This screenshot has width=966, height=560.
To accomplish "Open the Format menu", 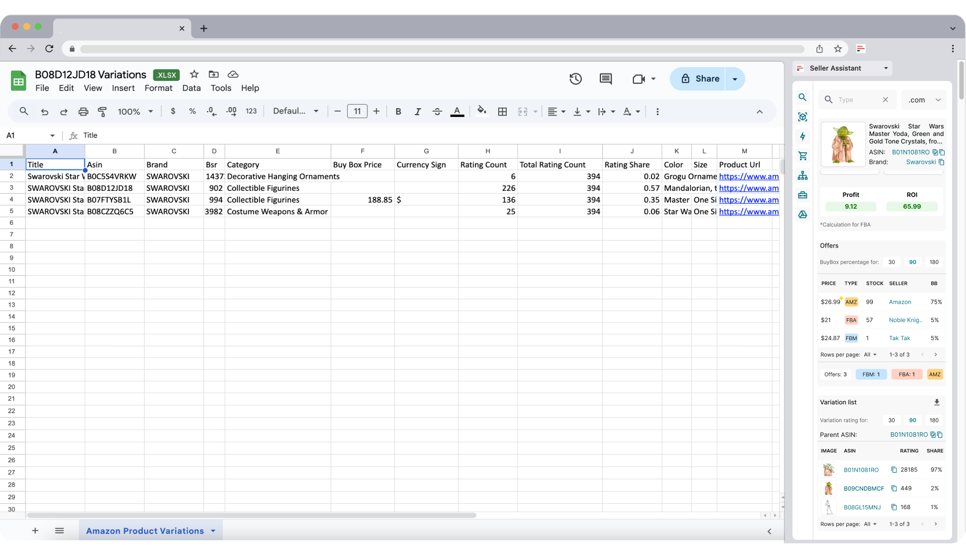I will [158, 88].
